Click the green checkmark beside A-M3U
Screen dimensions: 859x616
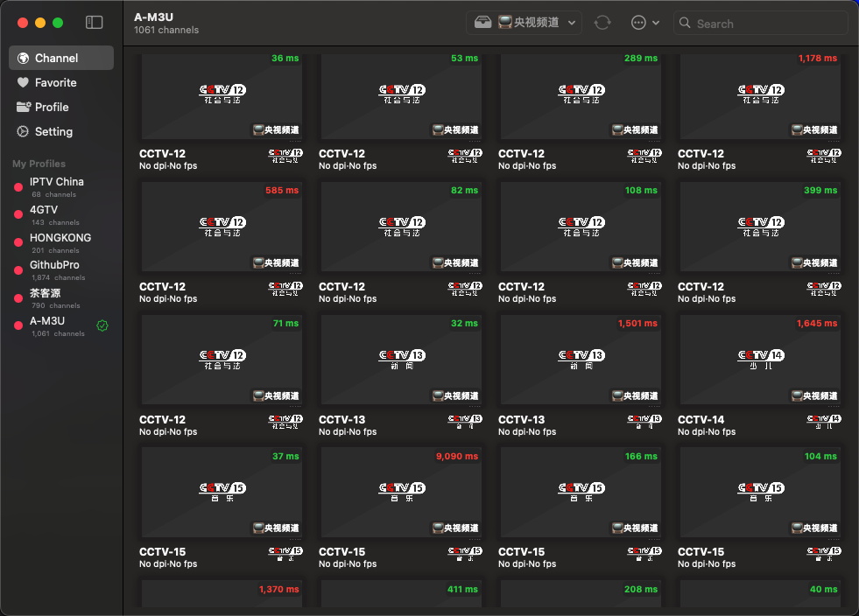click(102, 325)
